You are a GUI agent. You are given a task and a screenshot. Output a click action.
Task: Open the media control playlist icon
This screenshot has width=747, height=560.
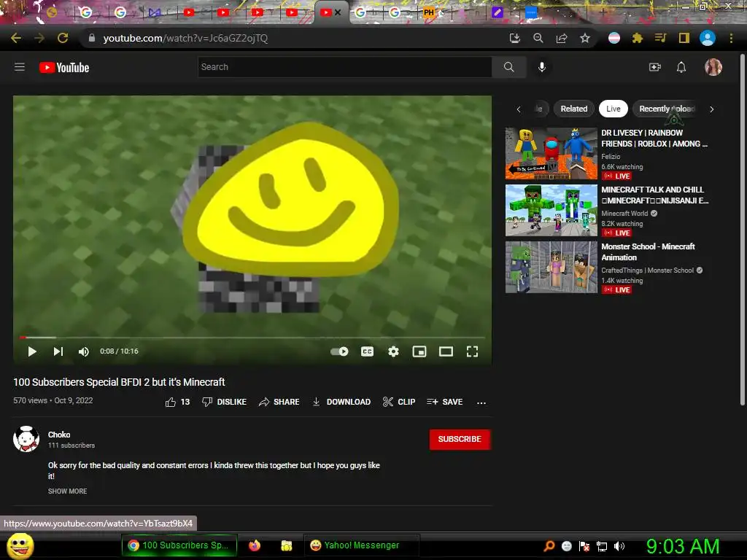[x=660, y=38]
